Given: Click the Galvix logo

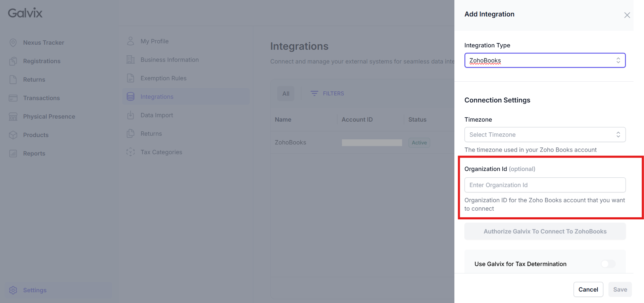Looking at the screenshot, I should 25,13.
